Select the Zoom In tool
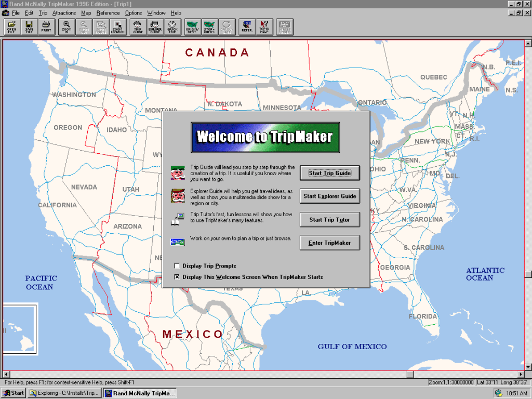The width and height of the screenshot is (532, 399). coord(66,27)
